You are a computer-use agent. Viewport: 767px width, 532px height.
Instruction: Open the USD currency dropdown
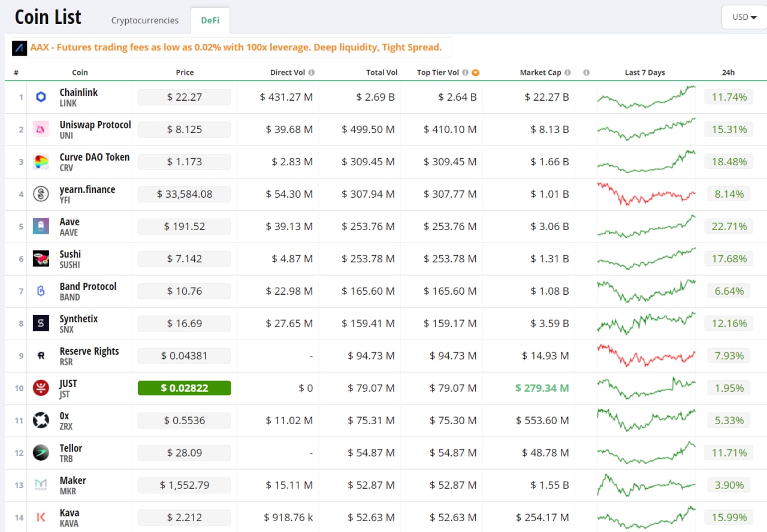point(744,17)
